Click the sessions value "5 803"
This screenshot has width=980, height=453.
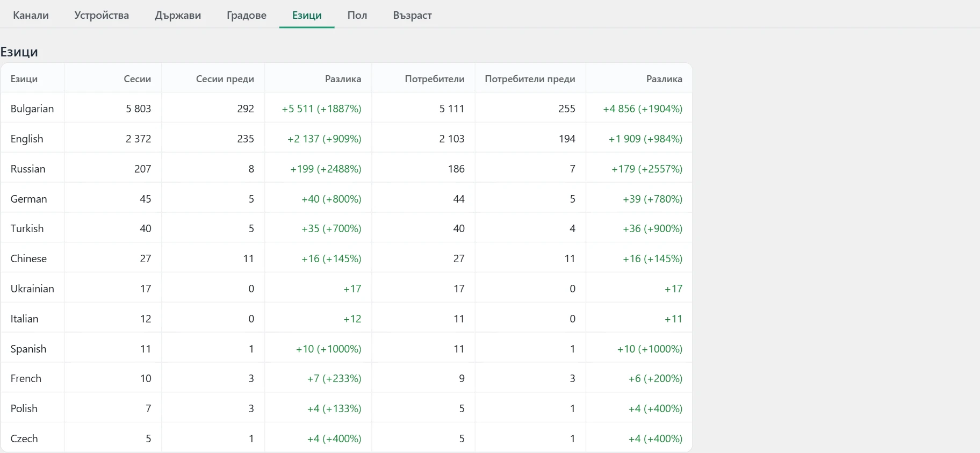[x=139, y=109]
